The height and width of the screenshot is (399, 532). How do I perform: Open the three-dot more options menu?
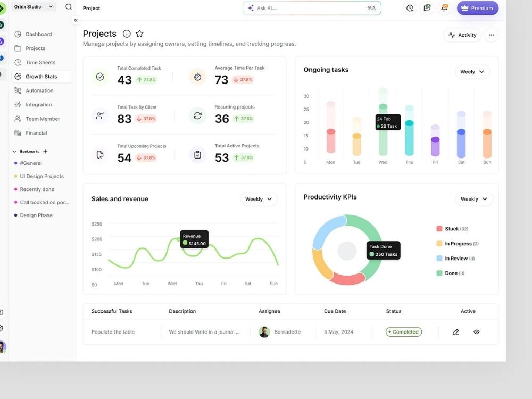(x=491, y=35)
